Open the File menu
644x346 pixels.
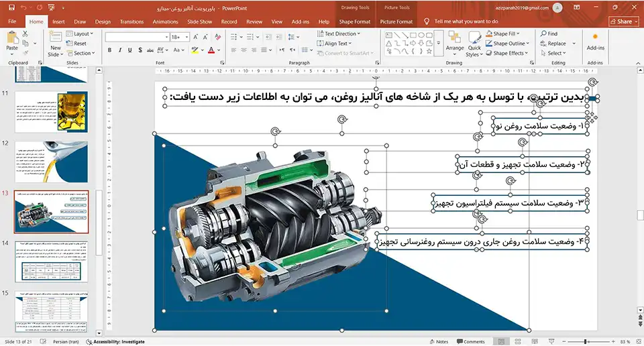[x=12, y=21]
